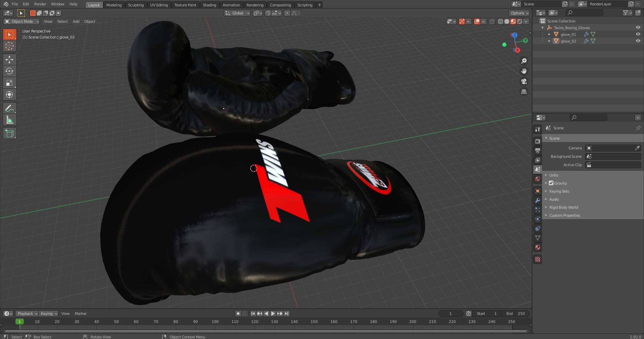
Task: Expand glove_02 tree item
Action: tap(549, 41)
